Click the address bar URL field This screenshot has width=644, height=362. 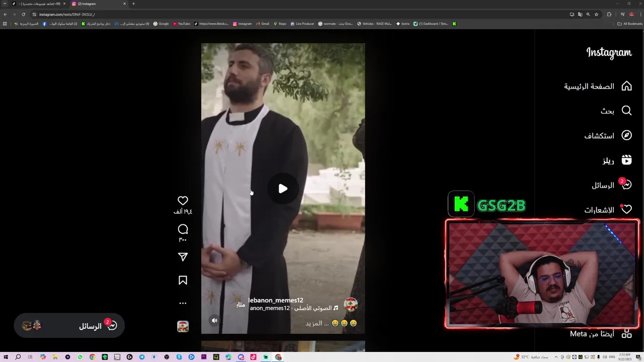[x=302, y=14]
